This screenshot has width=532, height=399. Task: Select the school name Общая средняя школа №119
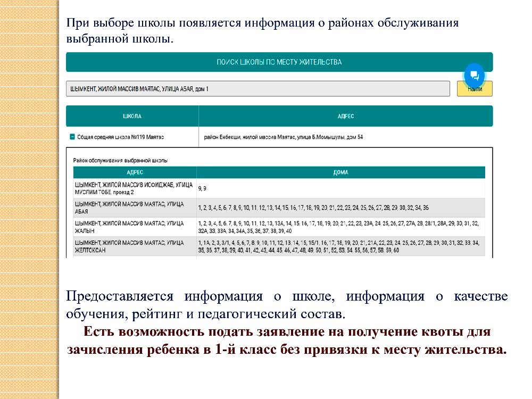click(x=120, y=137)
